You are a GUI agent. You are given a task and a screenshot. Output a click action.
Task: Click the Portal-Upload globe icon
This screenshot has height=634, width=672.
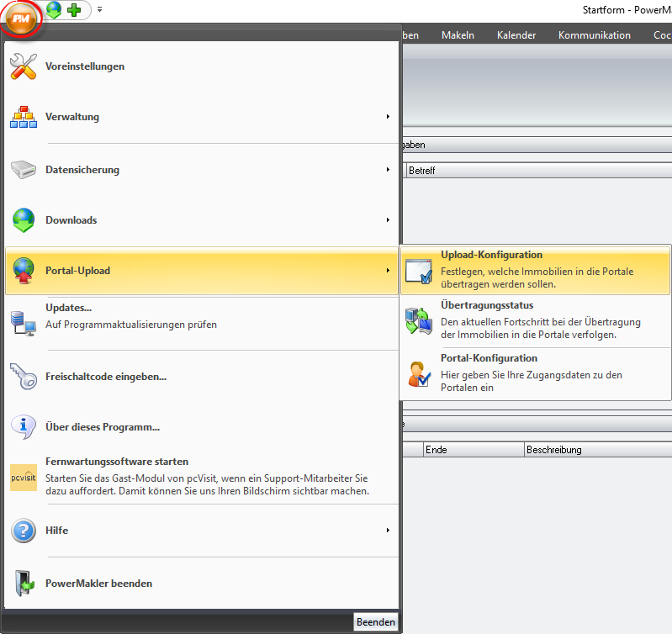pos(24,271)
